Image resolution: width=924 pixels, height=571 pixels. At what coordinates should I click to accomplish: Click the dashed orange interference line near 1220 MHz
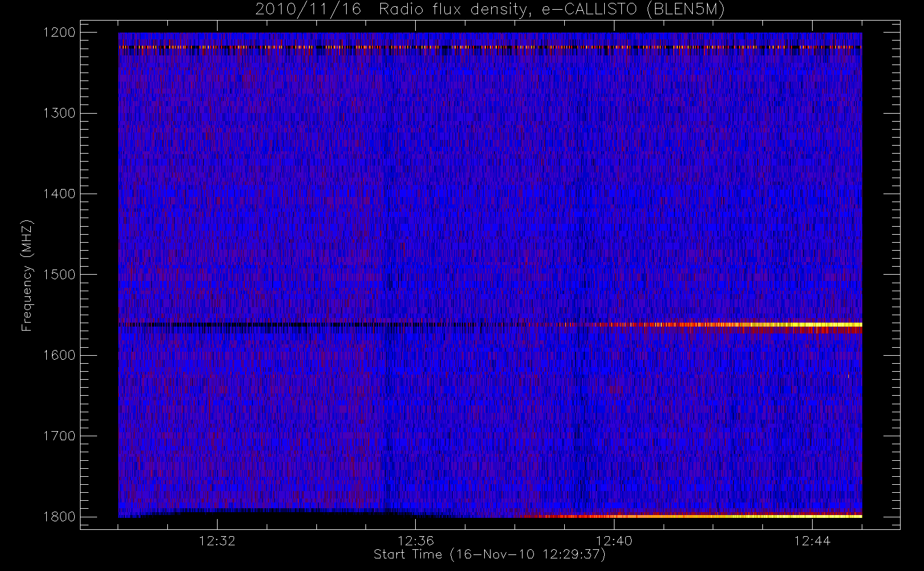click(490, 47)
